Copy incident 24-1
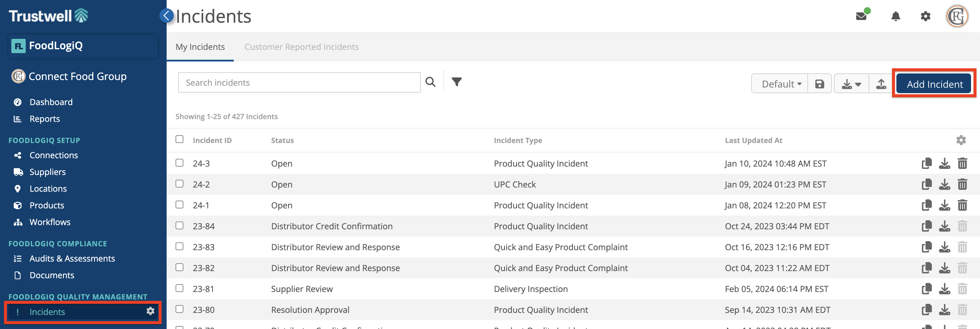Image resolution: width=980 pixels, height=329 pixels. pyautogui.click(x=927, y=205)
